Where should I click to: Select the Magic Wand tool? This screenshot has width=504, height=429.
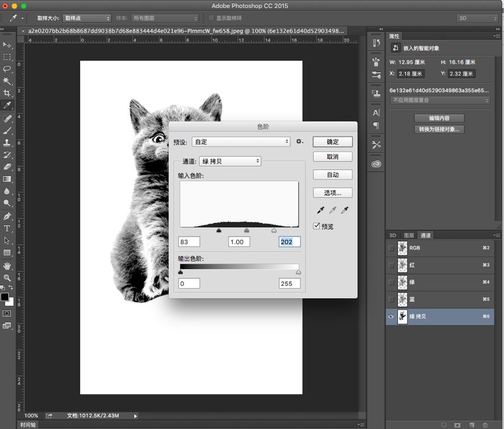click(x=7, y=81)
